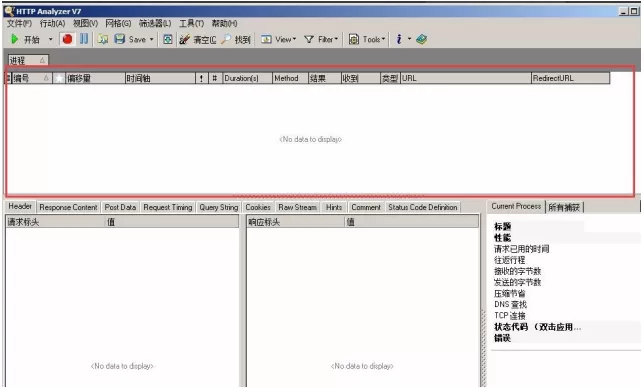Switch to the Hints tab

coord(334,207)
